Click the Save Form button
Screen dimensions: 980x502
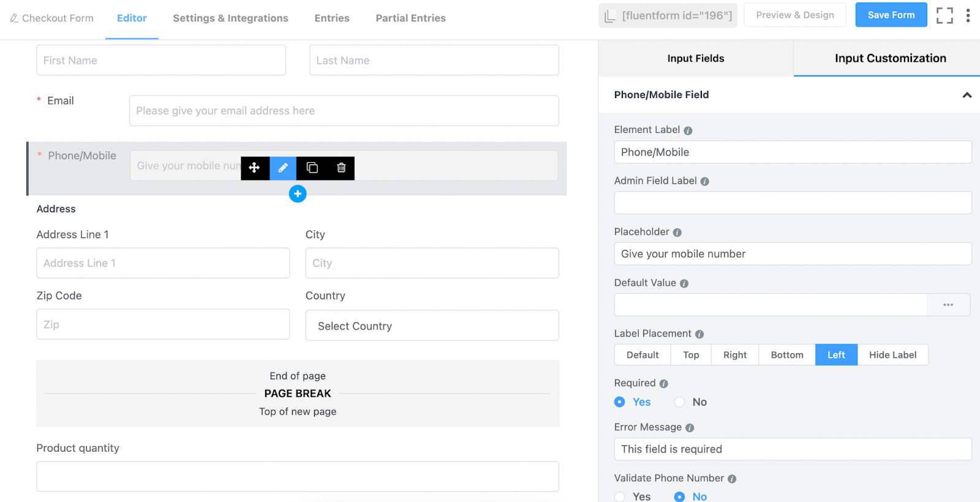[x=891, y=15]
